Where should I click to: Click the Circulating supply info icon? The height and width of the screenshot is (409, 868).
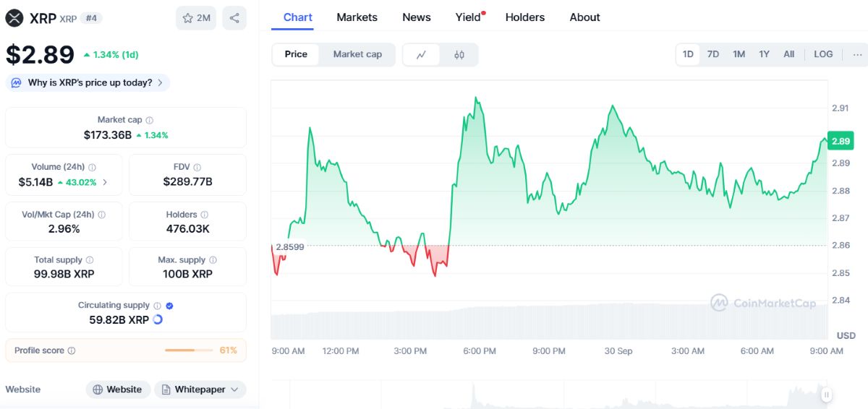[157, 306]
